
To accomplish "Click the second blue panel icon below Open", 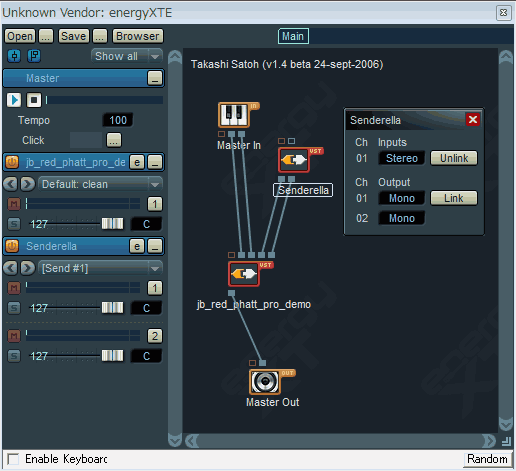I will [x=34, y=56].
